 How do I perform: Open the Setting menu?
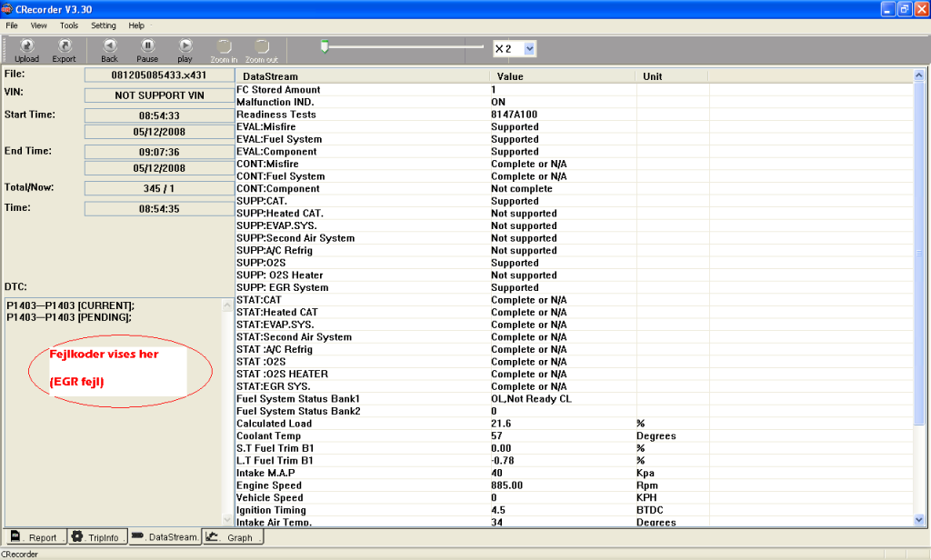(x=103, y=25)
